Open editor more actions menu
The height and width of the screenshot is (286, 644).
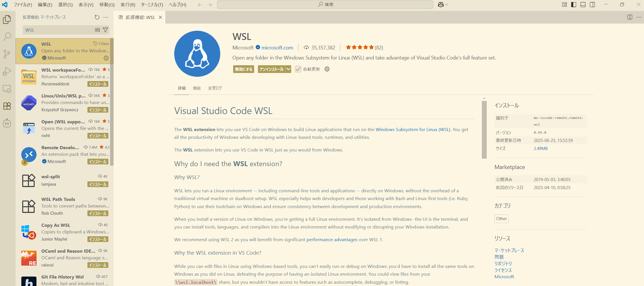(x=639, y=17)
